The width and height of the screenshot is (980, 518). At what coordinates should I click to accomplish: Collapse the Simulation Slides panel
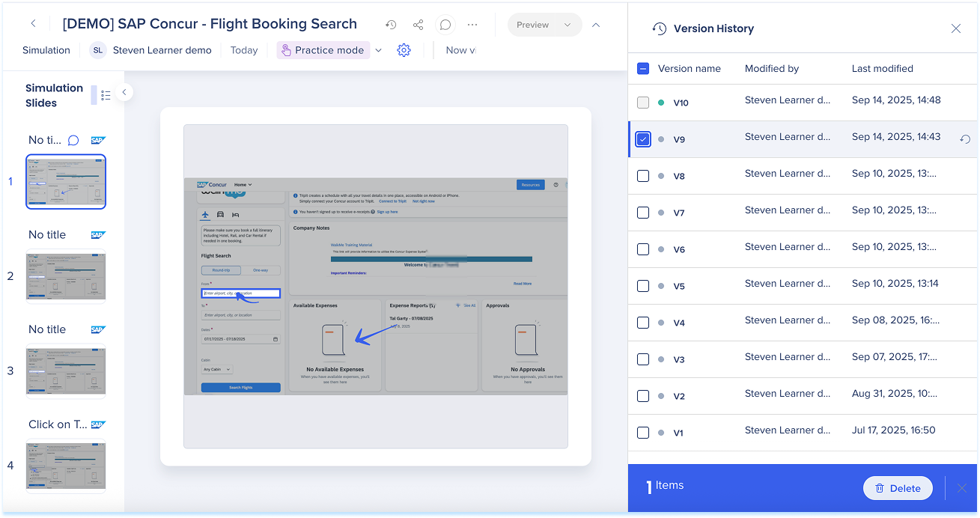(x=124, y=92)
